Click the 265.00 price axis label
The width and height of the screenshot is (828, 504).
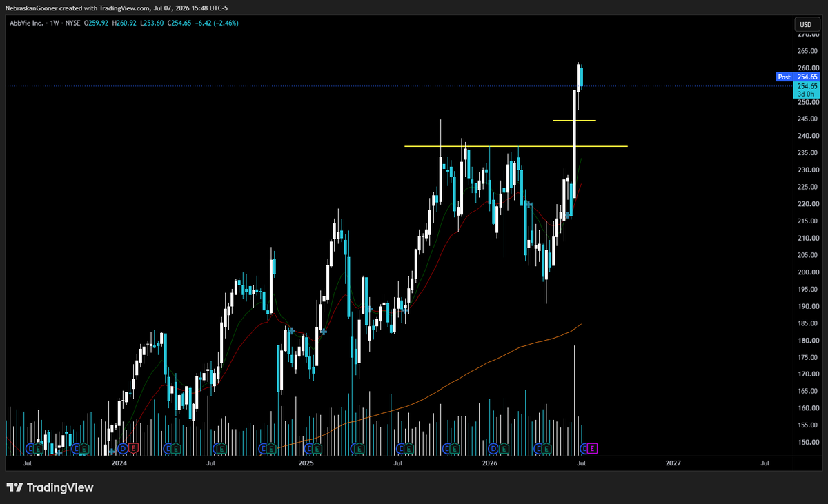(x=807, y=51)
